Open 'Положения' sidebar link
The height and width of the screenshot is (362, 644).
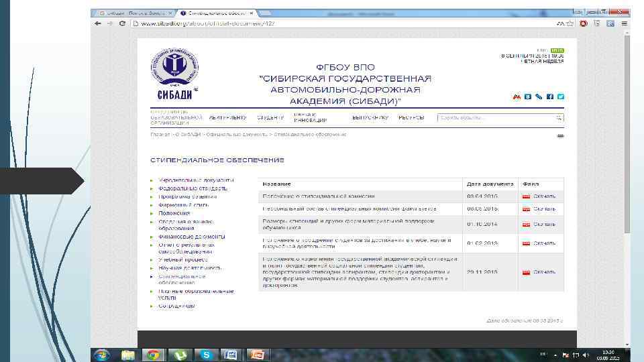point(174,213)
